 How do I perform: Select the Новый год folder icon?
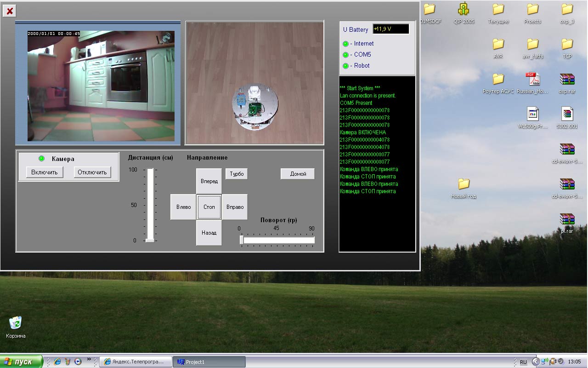[x=464, y=184]
